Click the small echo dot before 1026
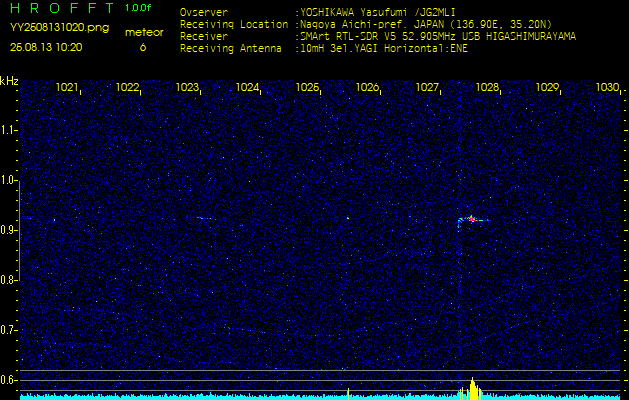Screen dimensions: 629x400 (348, 218)
